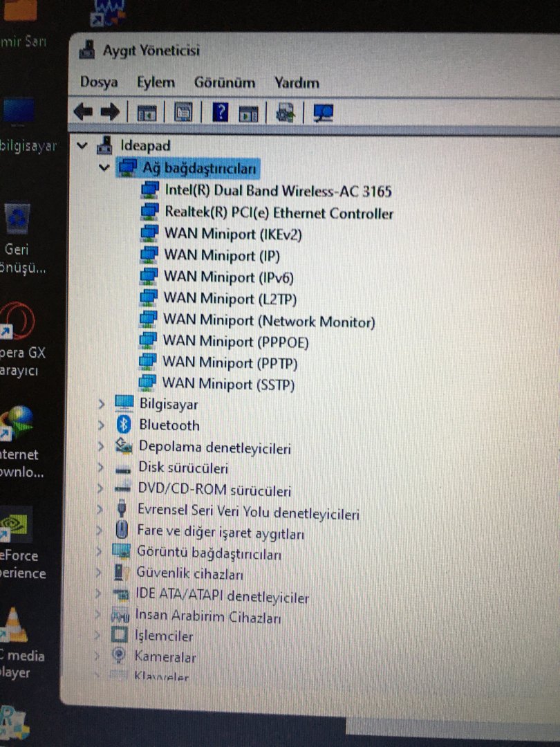
Task: Open the Yardım menu
Action: click(x=296, y=83)
